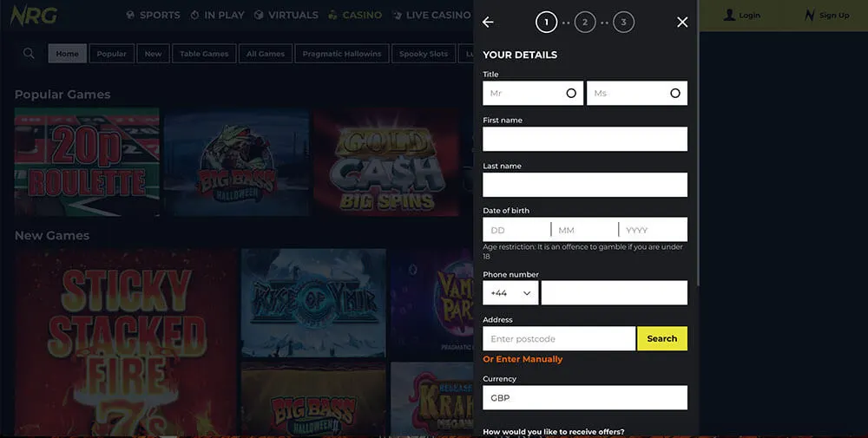Focus the Last name field
This screenshot has width=868, height=438.
point(584,185)
